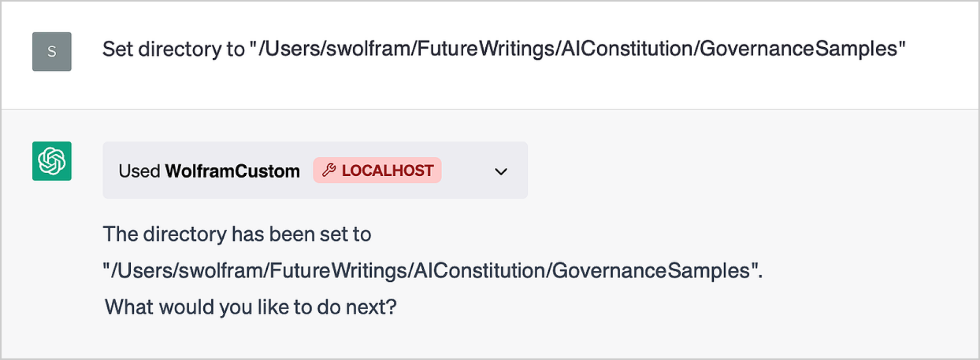Click "swolfram" in the user's prompt path
Image resolution: width=980 pixels, height=360 pixels.
[x=368, y=49]
